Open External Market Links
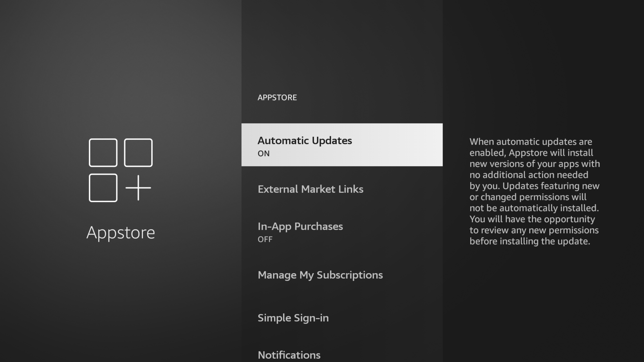The image size is (644, 362). point(342,189)
